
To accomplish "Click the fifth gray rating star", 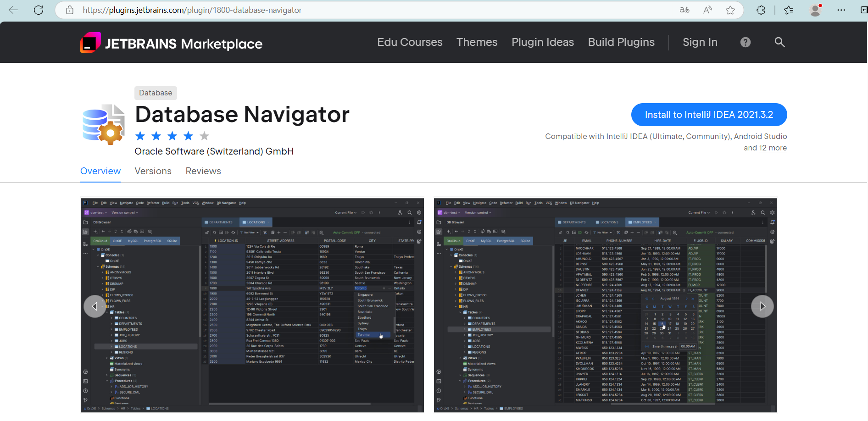I will [205, 136].
